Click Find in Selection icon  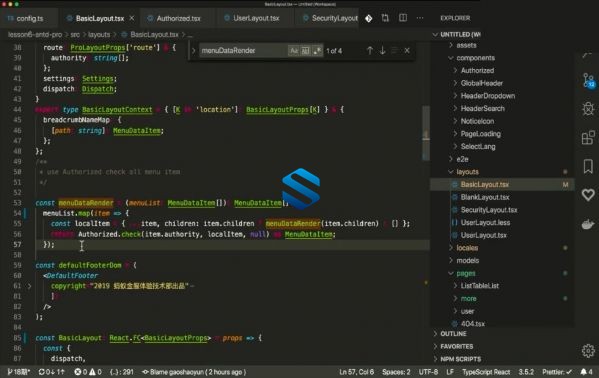(x=395, y=50)
